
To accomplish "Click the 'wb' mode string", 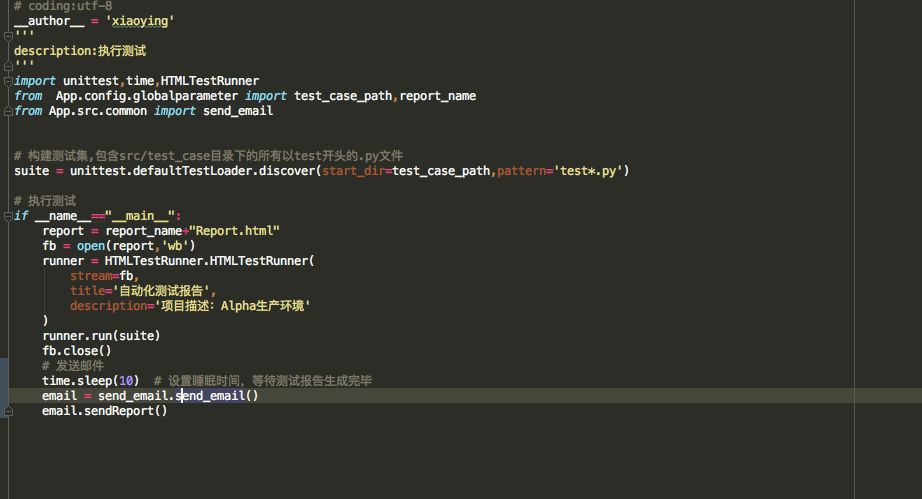I will [175, 246].
